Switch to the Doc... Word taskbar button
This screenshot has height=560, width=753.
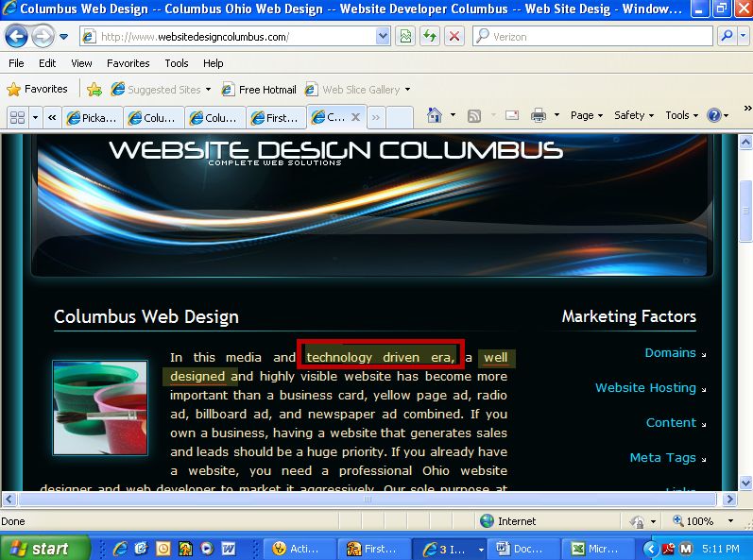point(524,549)
